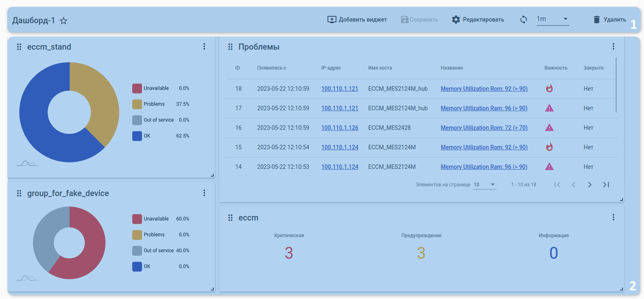644x299 pixels.
Task: Go to the next problems page
Action: (590, 185)
